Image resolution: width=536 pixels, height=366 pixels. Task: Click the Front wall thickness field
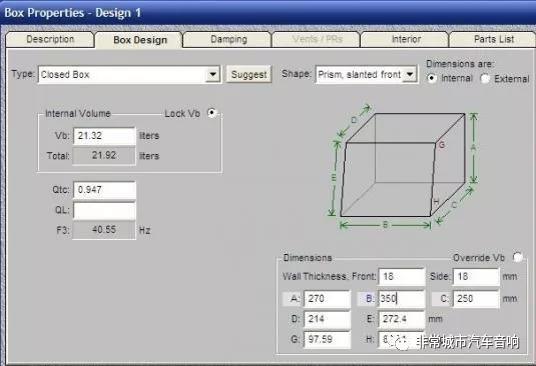[x=401, y=276]
